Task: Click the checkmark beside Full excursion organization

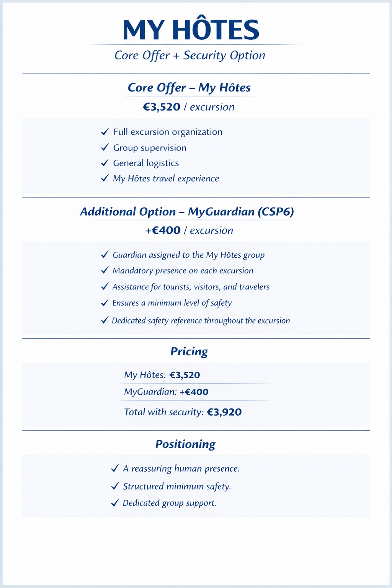Action: (x=105, y=132)
